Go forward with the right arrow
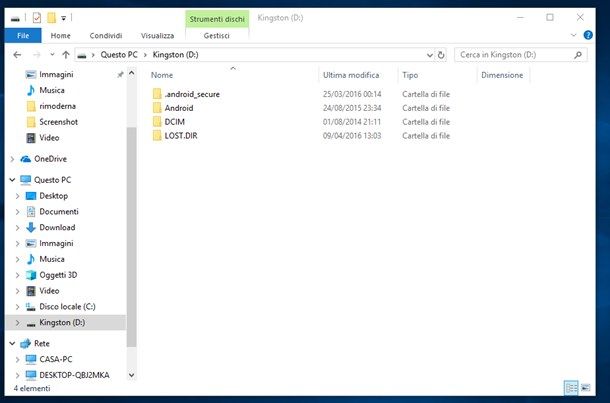This screenshot has height=403, width=610. [x=37, y=55]
